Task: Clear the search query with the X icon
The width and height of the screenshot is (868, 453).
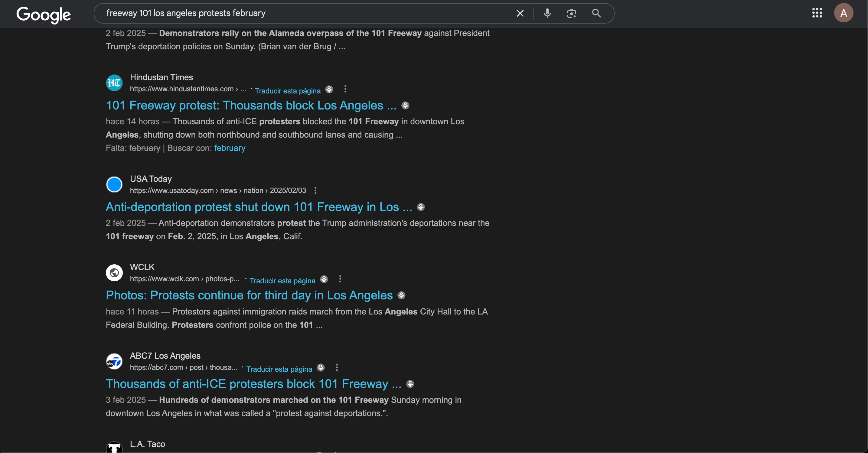Action: coord(520,14)
